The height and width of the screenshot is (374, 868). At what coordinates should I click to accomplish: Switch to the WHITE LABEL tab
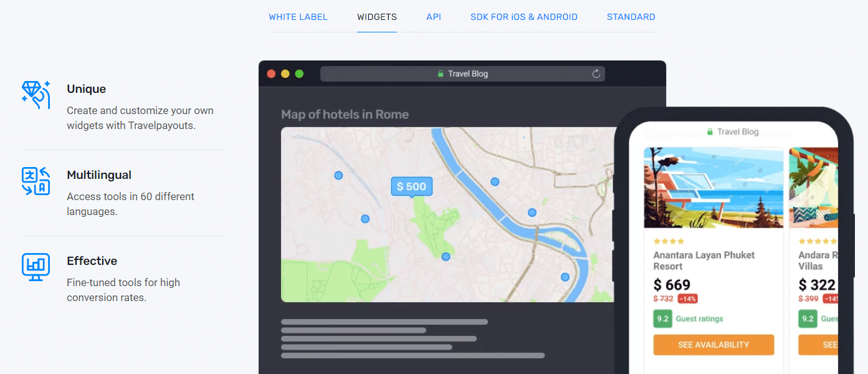[x=298, y=17]
